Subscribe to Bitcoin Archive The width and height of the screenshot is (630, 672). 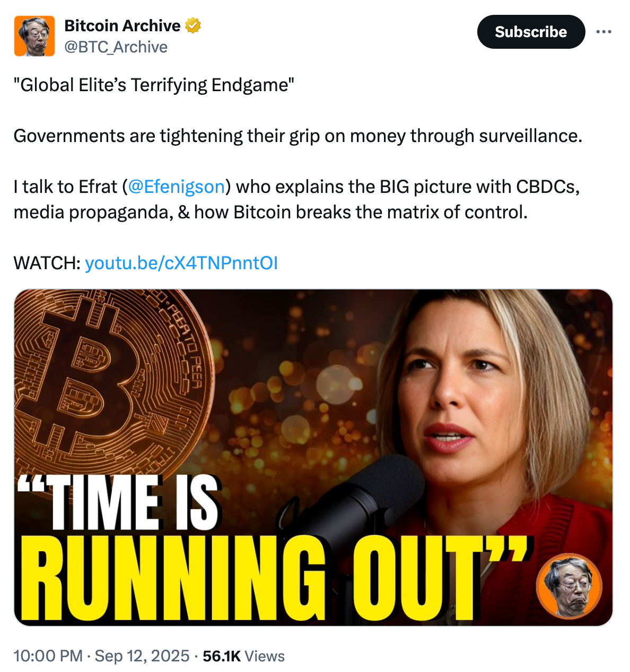click(x=531, y=32)
